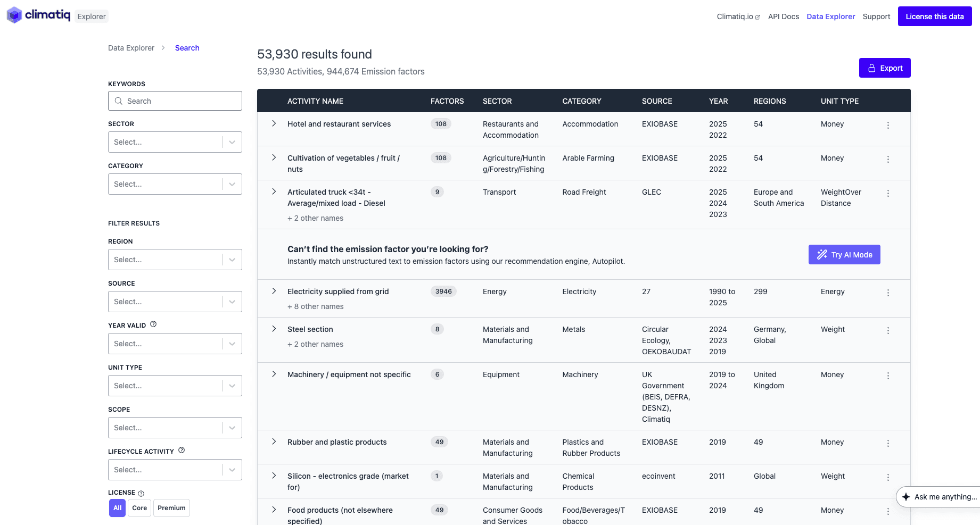
Task: Click the Explorer label by the logo
Action: tap(92, 16)
